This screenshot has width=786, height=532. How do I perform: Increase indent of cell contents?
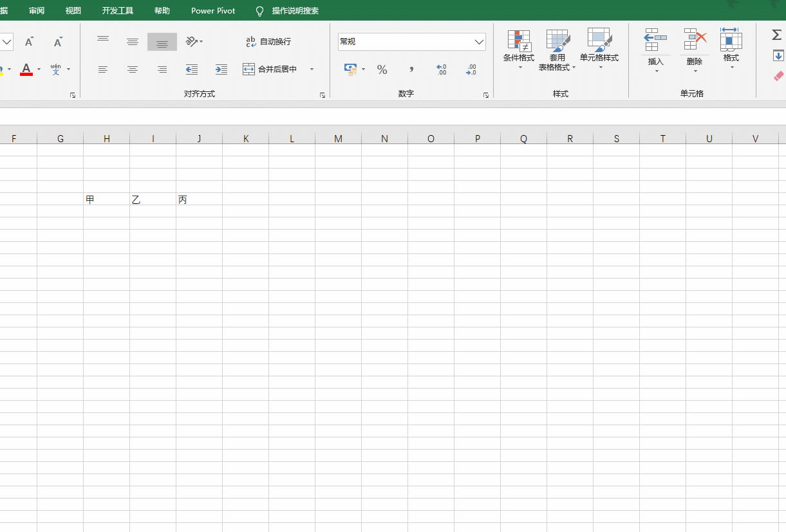pyautogui.click(x=221, y=69)
